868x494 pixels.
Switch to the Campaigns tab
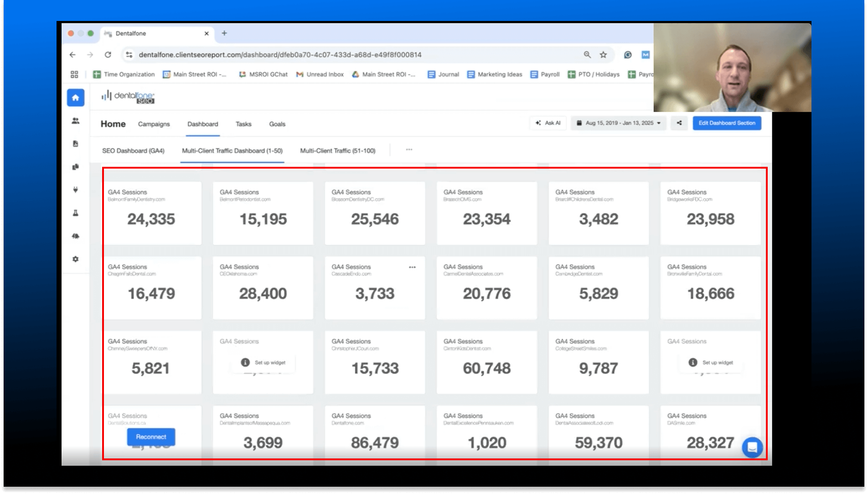pos(154,124)
